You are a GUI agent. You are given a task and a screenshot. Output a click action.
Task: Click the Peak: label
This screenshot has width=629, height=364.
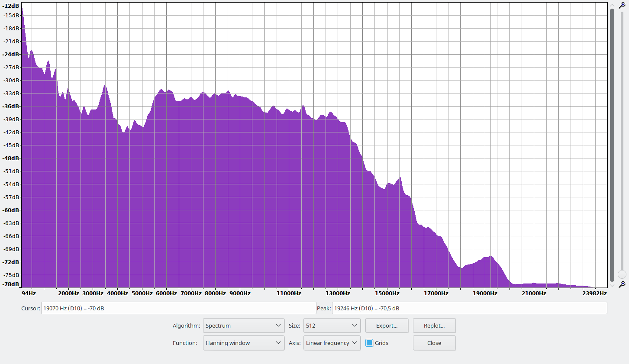(324, 308)
